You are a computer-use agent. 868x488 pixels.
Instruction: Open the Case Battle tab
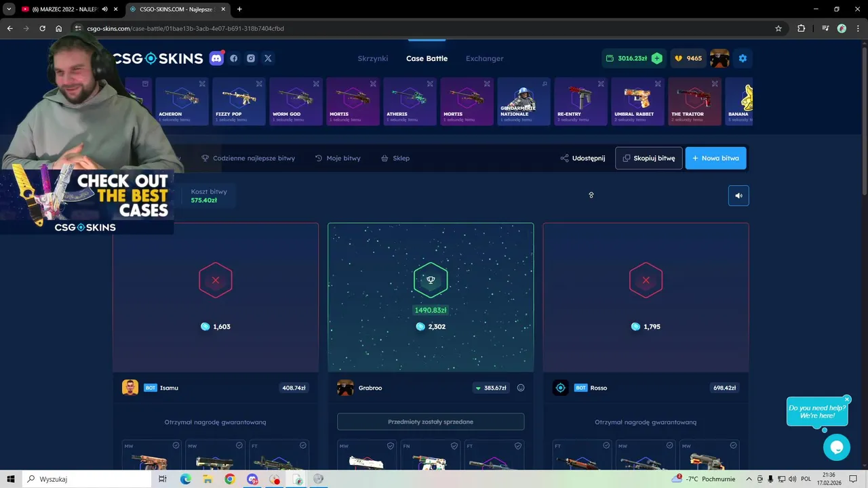[427, 58]
